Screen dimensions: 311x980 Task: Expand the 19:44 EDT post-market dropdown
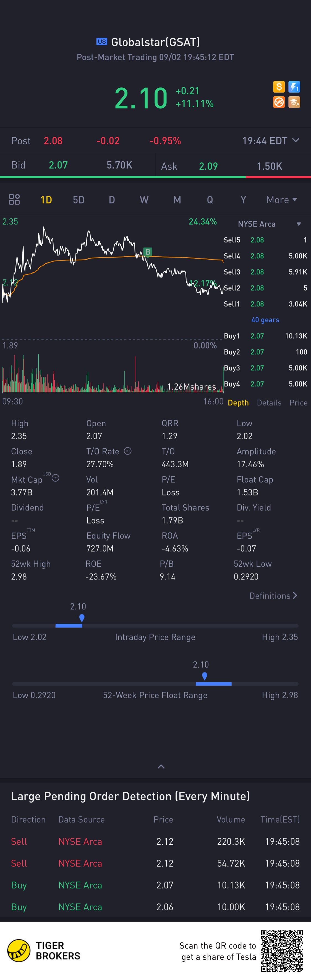pyautogui.click(x=271, y=141)
